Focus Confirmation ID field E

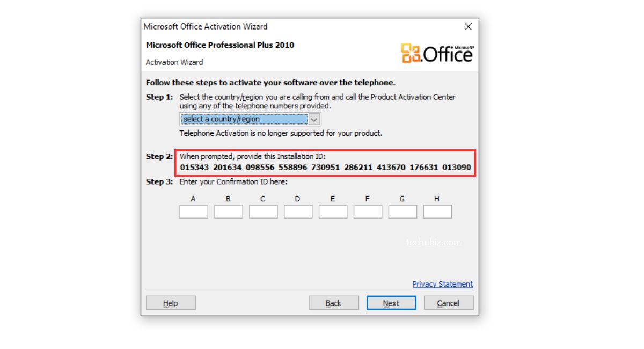(333, 212)
